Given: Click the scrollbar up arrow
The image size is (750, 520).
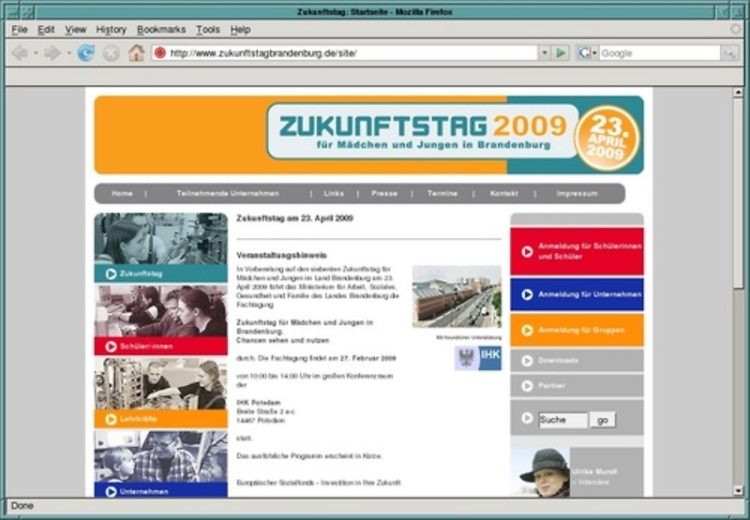Looking at the screenshot, I should tap(738, 92).
